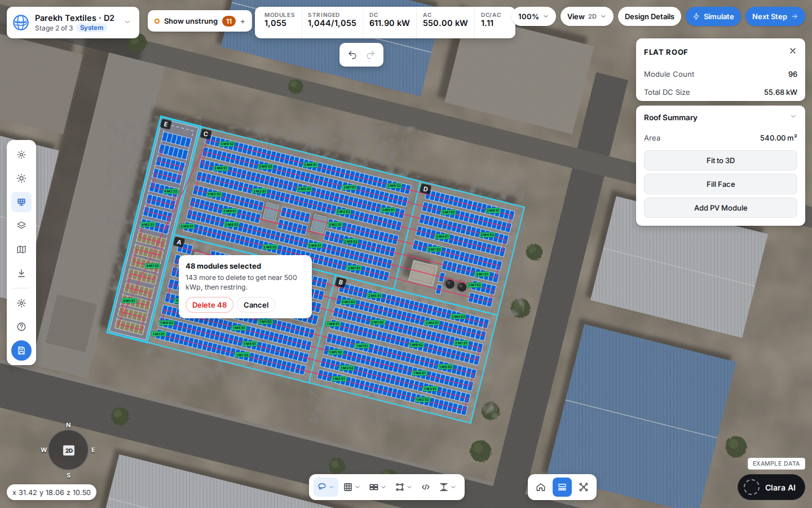This screenshot has height=508, width=812.
Task: Open the folded map icon in sidebar
Action: [21, 249]
